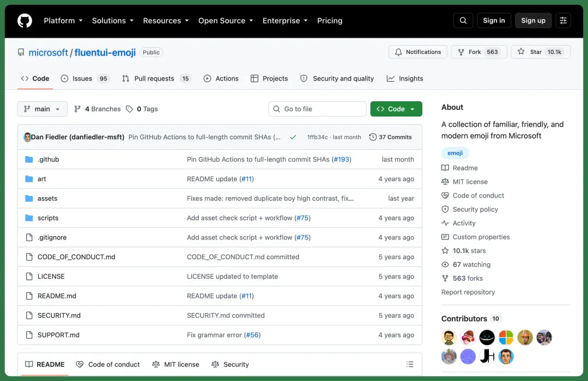Screen dimensions: 588x381
Task: Click the LICENSE file icon
Action: coord(29,276)
